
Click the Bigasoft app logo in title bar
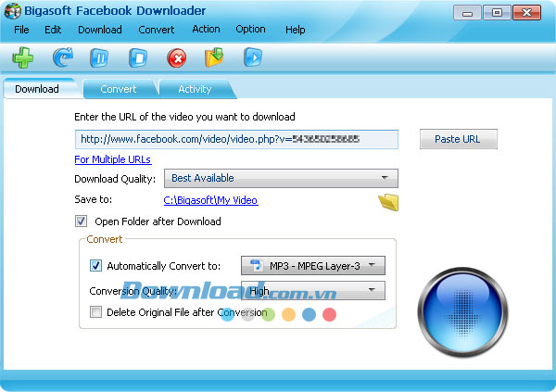12,11
